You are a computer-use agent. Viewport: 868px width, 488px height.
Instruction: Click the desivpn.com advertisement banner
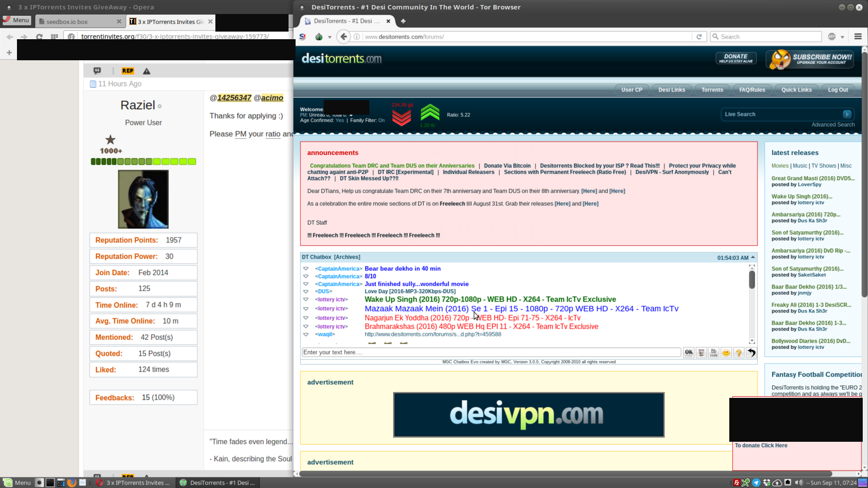point(529,415)
